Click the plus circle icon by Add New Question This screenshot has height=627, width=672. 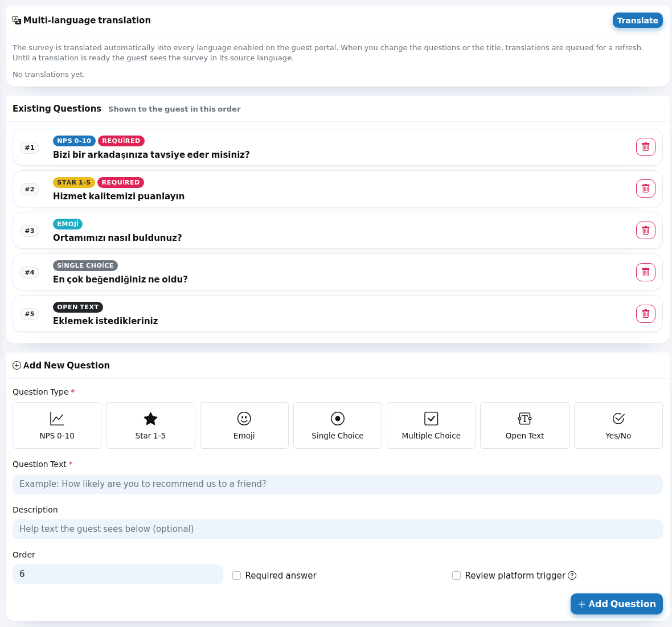click(17, 365)
